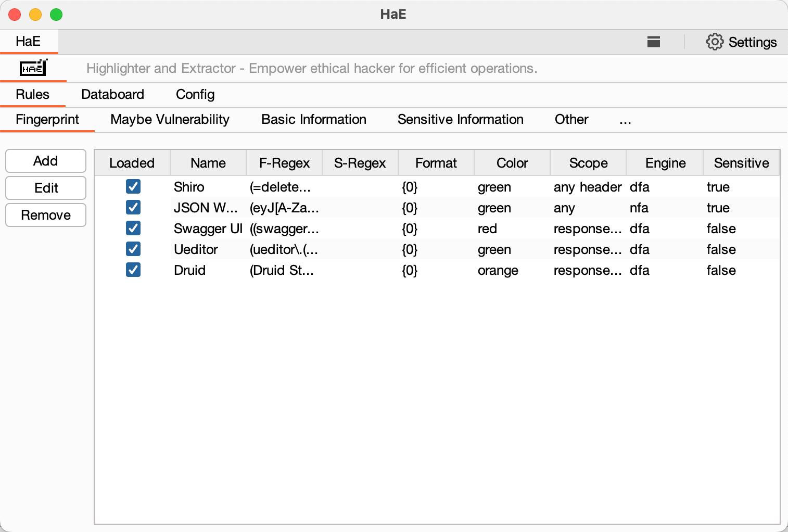Toggle the Ueditor rule Loaded checkbox
Image resolution: width=788 pixels, height=532 pixels.
133,249
